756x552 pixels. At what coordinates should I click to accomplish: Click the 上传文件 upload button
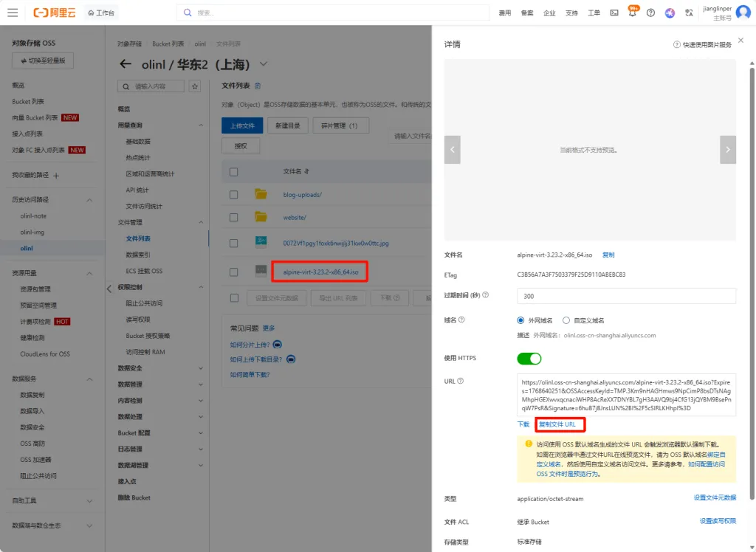pyautogui.click(x=242, y=126)
